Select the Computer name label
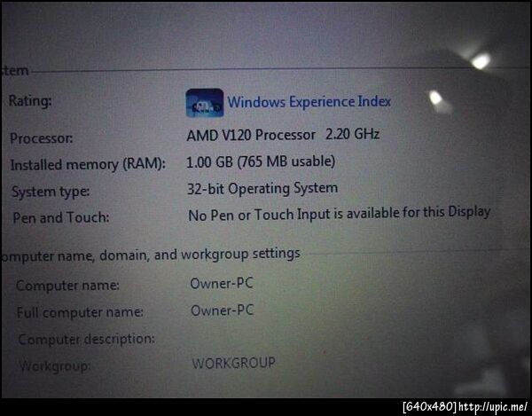The width and height of the screenshot is (532, 416). pos(67,286)
